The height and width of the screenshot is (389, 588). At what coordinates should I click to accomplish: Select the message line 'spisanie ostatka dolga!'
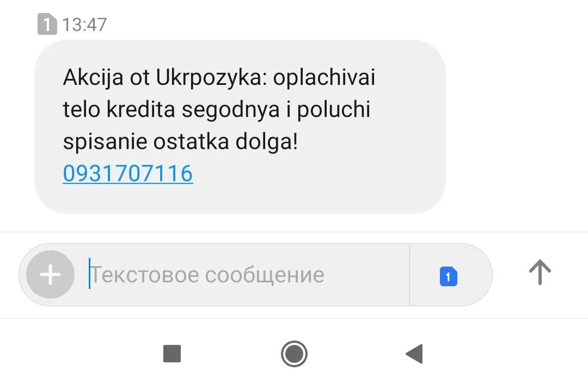[180, 143]
